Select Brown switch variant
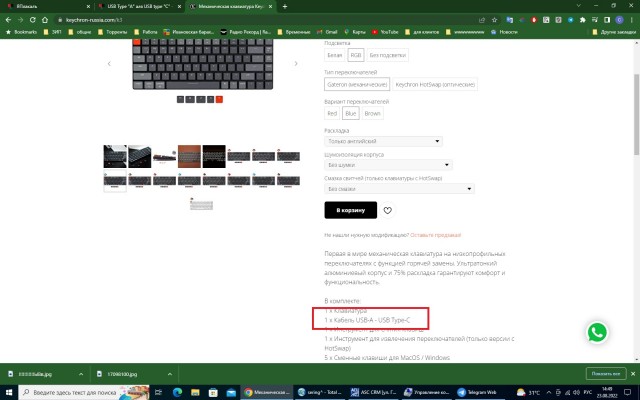This screenshot has width=640, height=400. pos(372,113)
